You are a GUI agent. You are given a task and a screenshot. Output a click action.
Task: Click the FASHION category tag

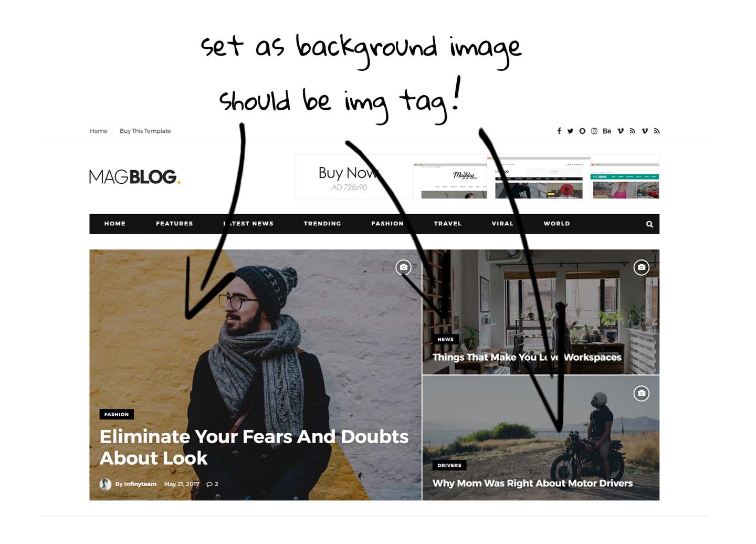[x=117, y=414]
